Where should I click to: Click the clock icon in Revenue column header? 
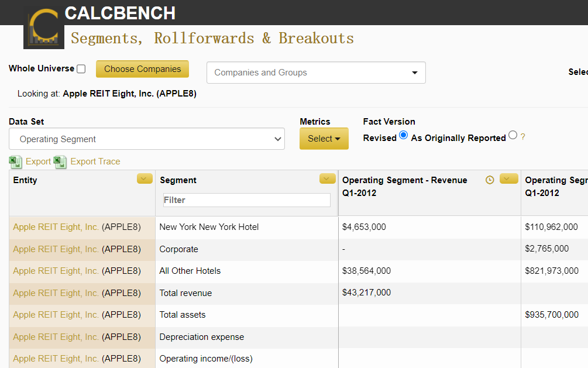[489, 180]
